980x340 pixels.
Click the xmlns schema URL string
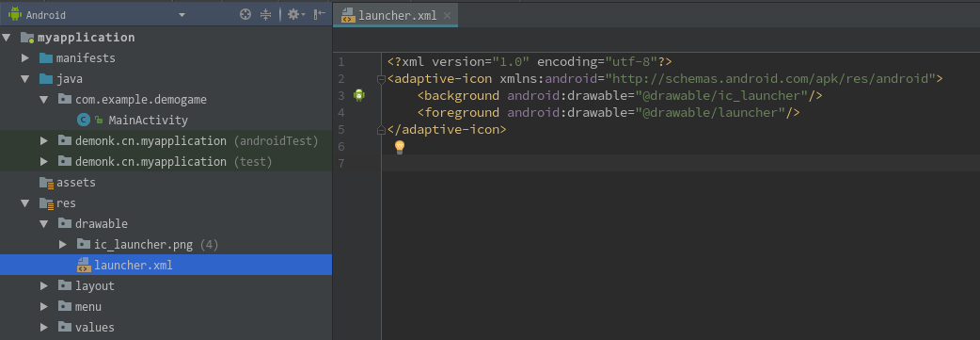point(770,79)
